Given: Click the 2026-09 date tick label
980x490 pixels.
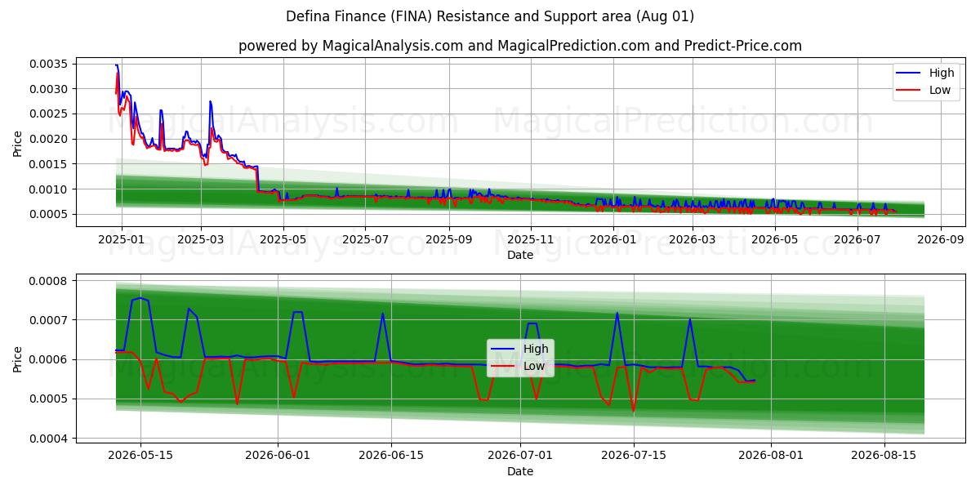Looking at the screenshot, I should tap(940, 239).
